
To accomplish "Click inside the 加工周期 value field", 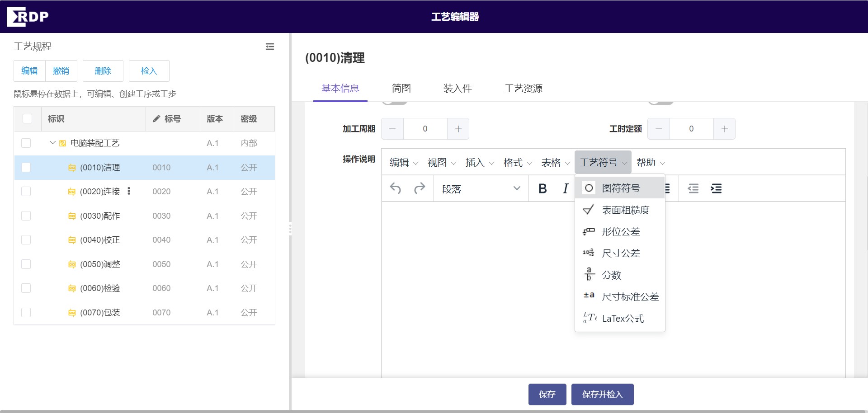I will [x=425, y=129].
